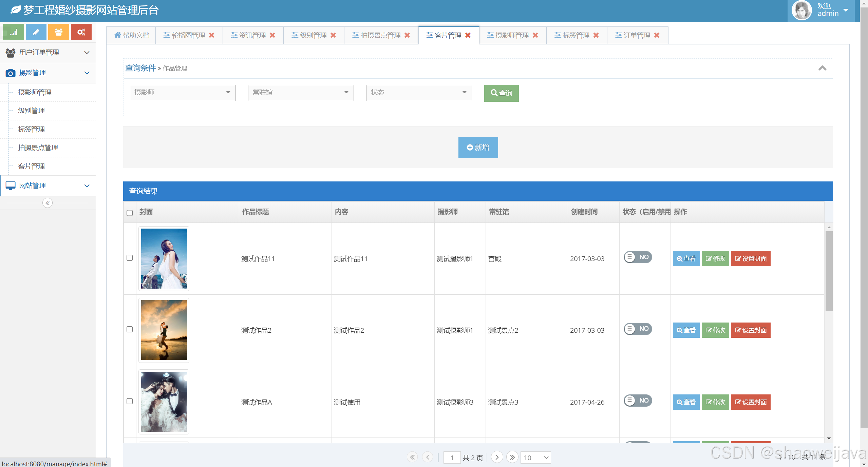This screenshot has width=868, height=467.
Task: Open the 摄影师管理 sidebar item
Action: (35, 92)
